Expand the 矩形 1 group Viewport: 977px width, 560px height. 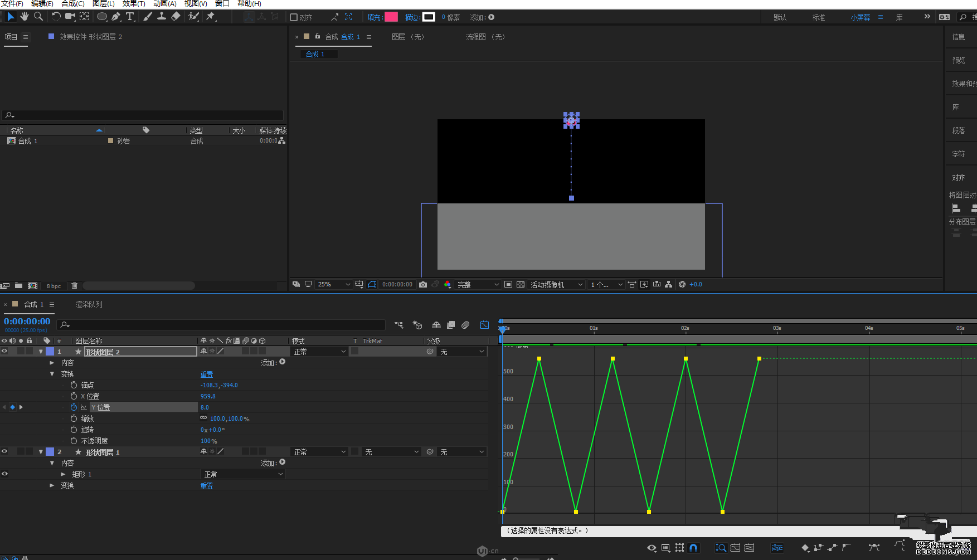click(63, 474)
